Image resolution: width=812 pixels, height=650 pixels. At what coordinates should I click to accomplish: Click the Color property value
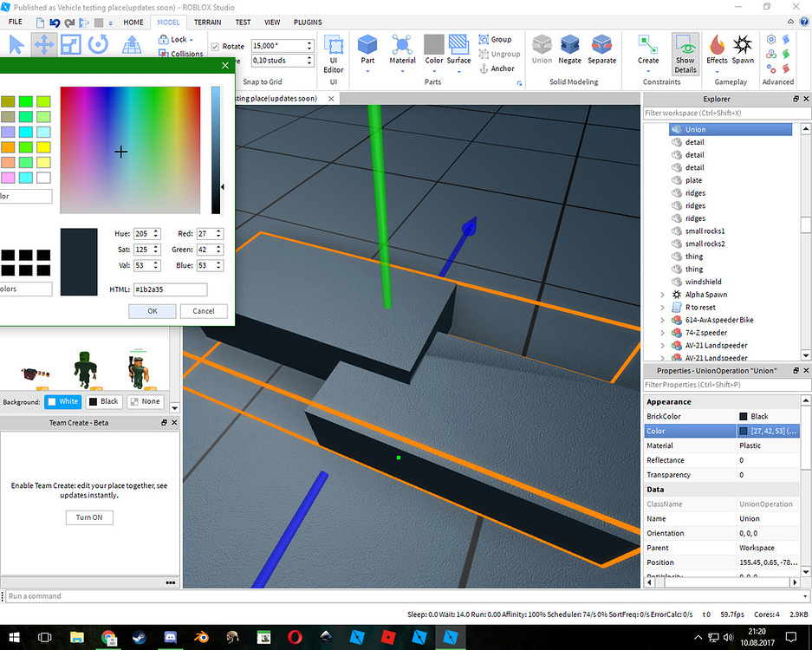(x=768, y=431)
